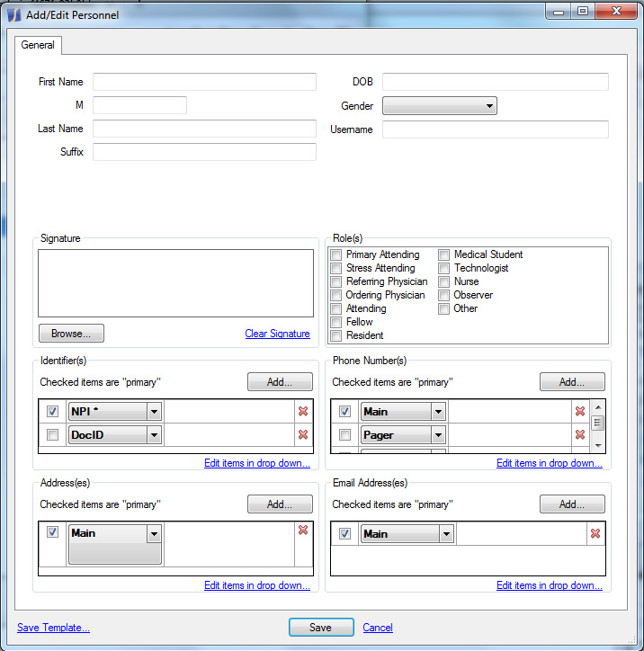Viewport: 644px width, 651px height.
Task: Remove the Pager phone number row
Action: [x=580, y=435]
